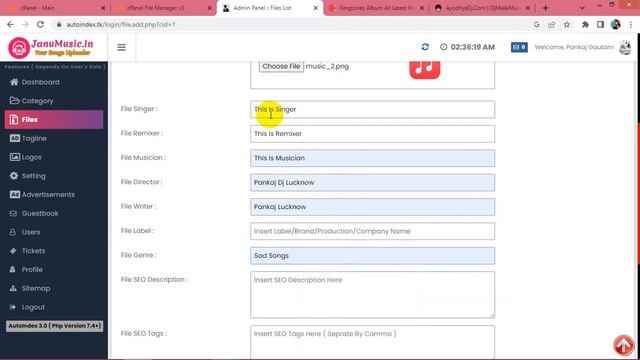Click the Tagline AD icon

14,138
